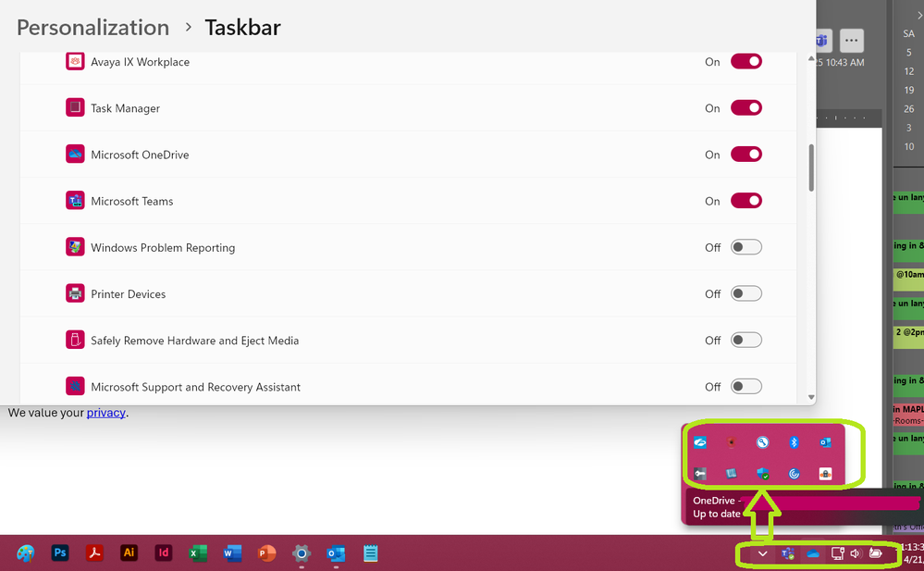Click the Windows Problem Reporting icon
The height and width of the screenshot is (571, 924).
75,246
